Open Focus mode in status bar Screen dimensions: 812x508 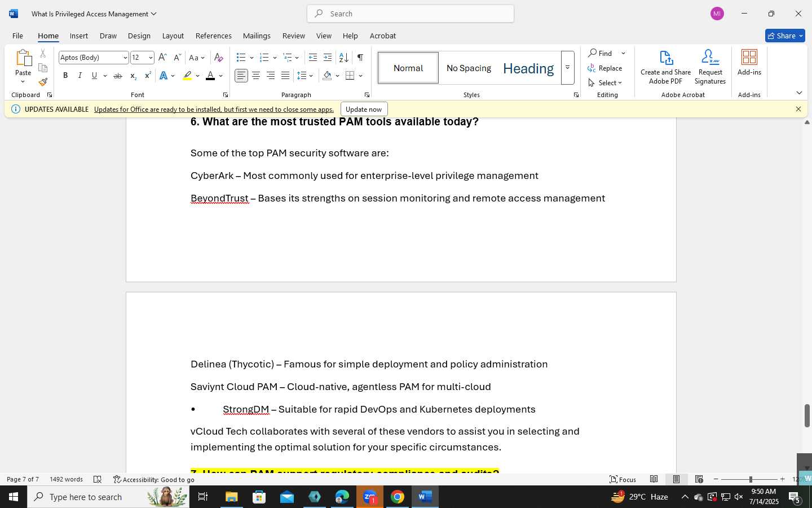click(623, 479)
